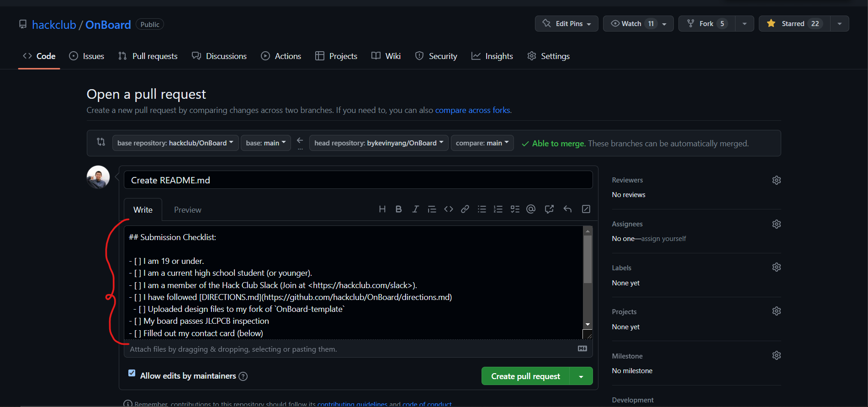Image resolution: width=868 pixels, height=407 pixels.
Task: Open the repository Settings tab
Action: tap(549, 56)
